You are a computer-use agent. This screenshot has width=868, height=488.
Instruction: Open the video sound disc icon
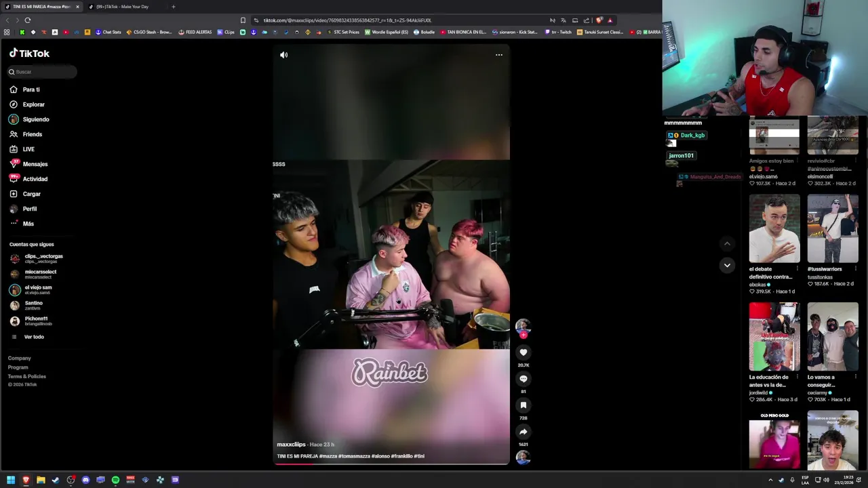click(523, 457)
